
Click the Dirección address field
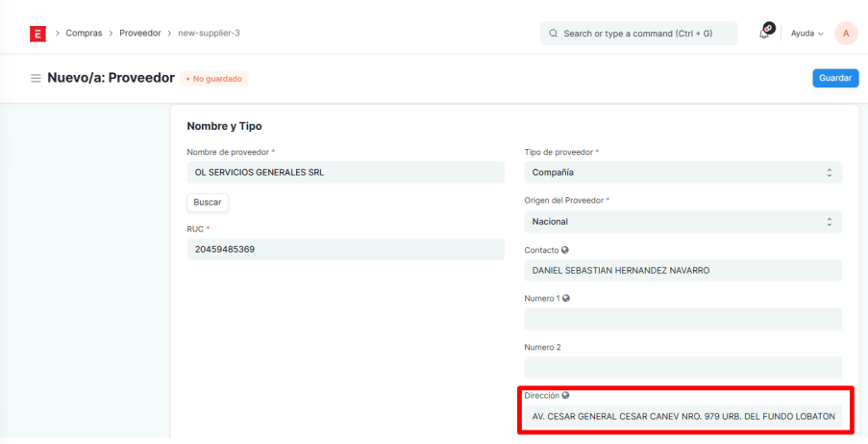(682, 417)
